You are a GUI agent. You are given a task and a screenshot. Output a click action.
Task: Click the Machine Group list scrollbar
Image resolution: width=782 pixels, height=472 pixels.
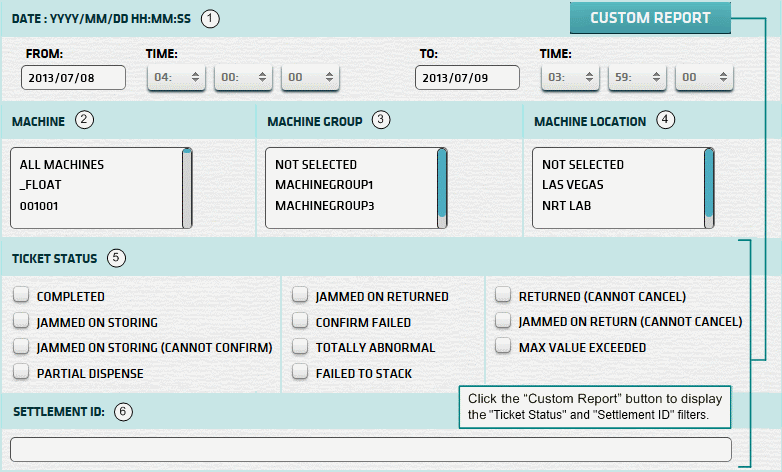click(x=442, y=188)
